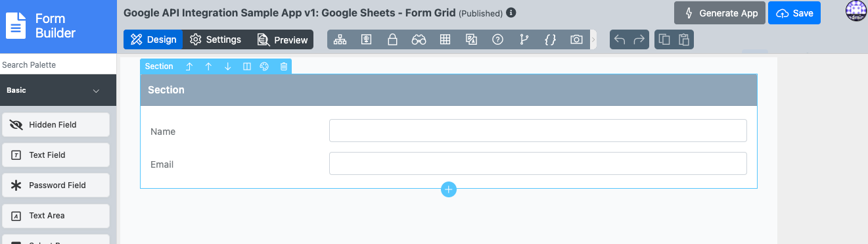868x244 pixels.
Task: Click the Search Palette input field
Action: [58, 65]
